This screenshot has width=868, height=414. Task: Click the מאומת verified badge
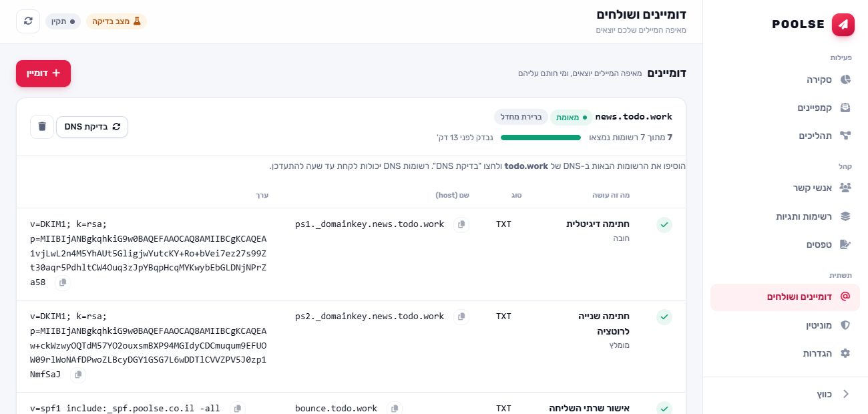[572, 118]
